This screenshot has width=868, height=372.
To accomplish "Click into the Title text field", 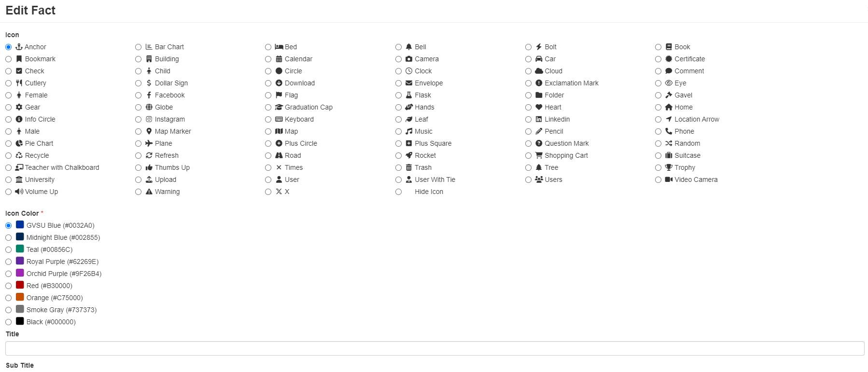I will [x=434, y=348].
